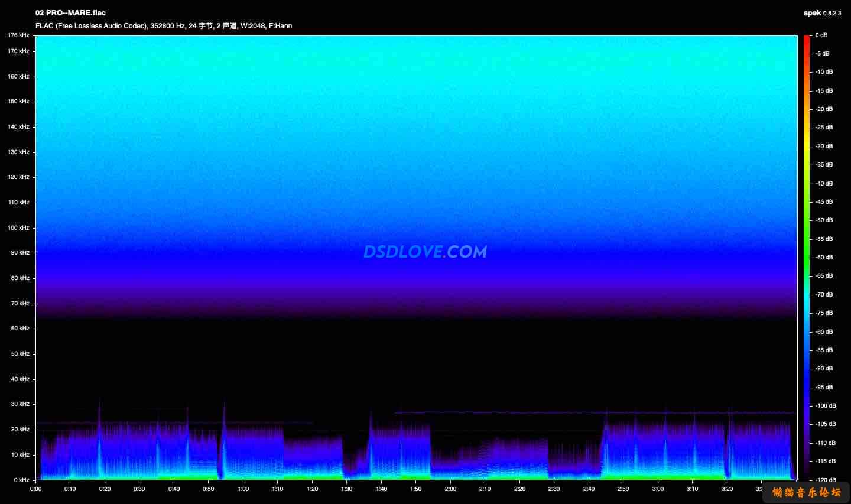Click the '176 kHz' frequency label

pyautogui.click(x=18, y=35)
